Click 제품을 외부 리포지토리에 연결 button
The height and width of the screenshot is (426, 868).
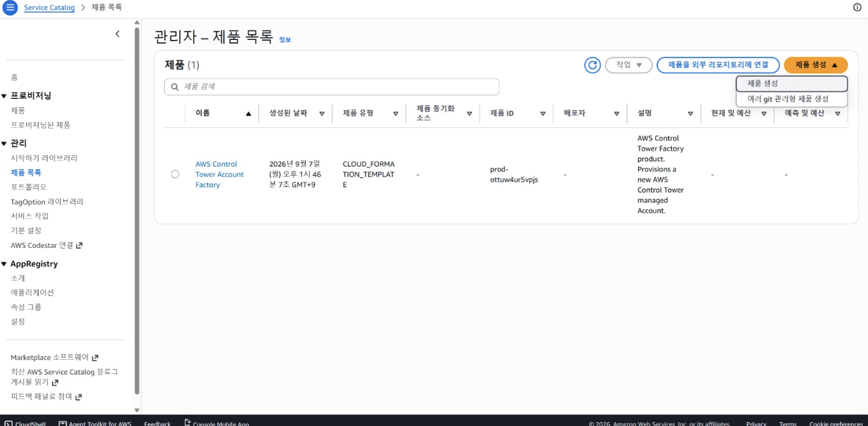[x=718, y=65]
